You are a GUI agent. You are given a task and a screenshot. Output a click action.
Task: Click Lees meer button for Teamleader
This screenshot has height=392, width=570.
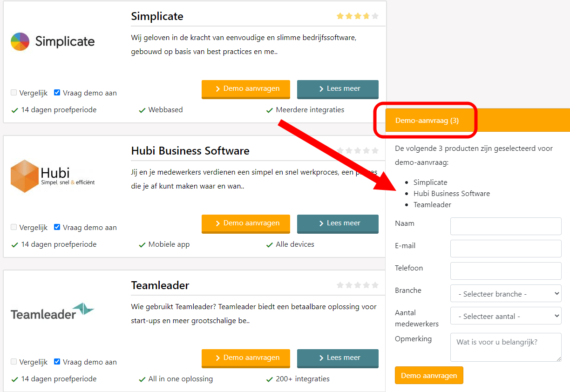338,358
